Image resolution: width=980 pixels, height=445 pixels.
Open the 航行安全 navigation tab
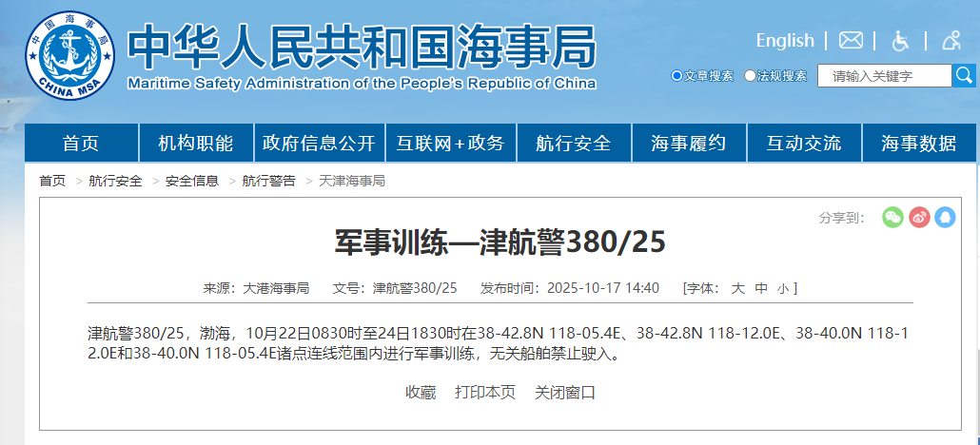574,144
